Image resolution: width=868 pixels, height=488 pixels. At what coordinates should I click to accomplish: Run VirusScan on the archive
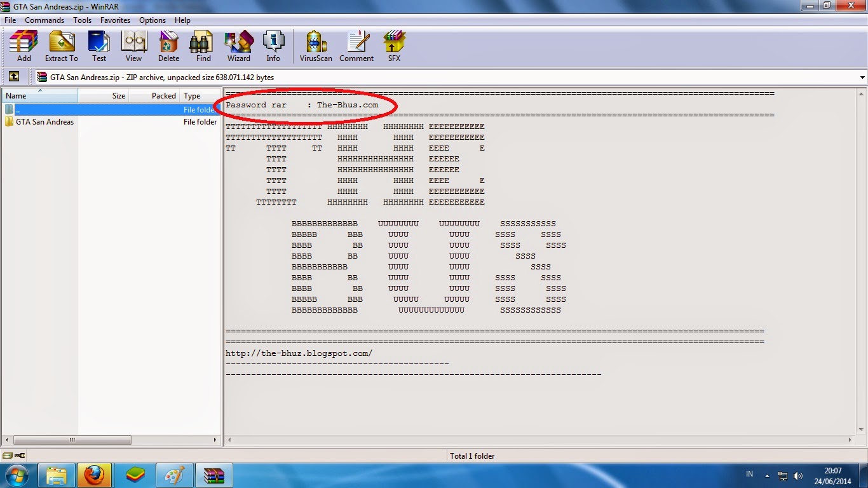tap(316, 46)
